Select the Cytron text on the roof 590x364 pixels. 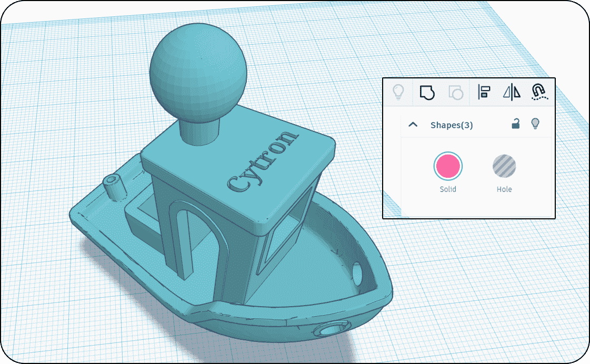pos(263,161)
